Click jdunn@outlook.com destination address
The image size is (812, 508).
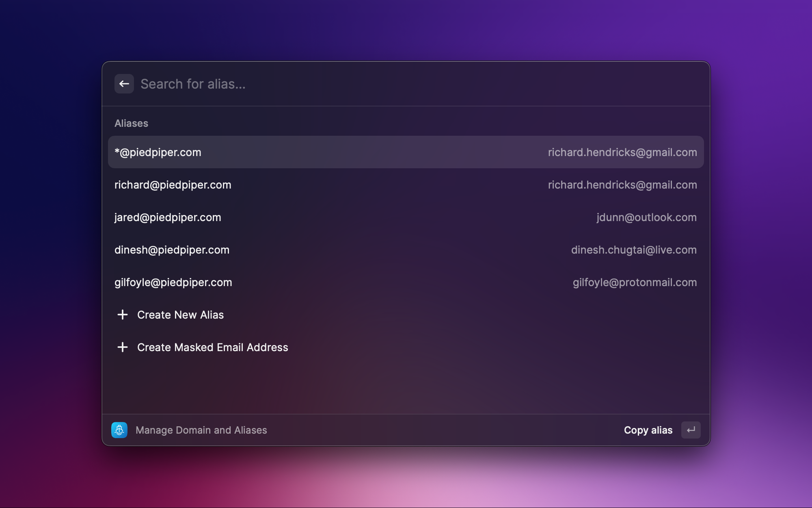click(646, 217)
